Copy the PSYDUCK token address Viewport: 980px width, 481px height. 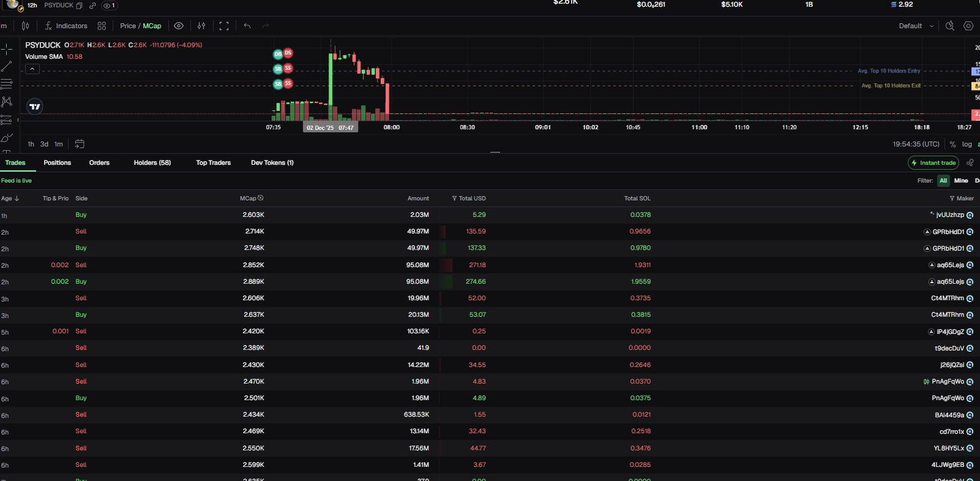(x=79, y=6)
